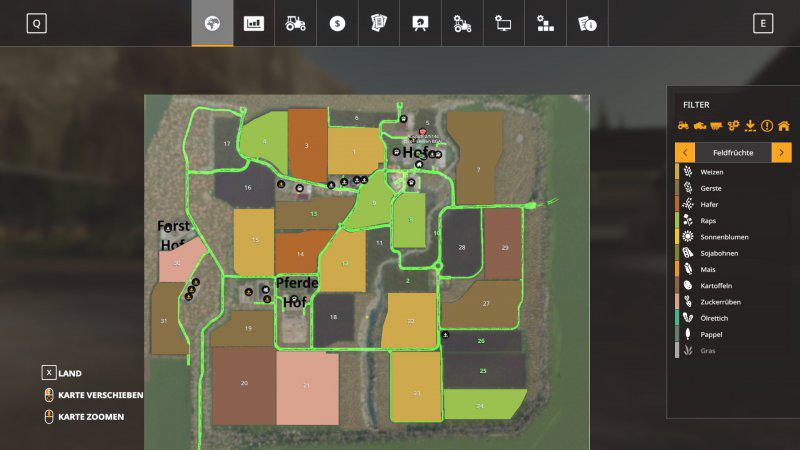
Task: Click the Sonnenblumen yellow color swatch
Action: [677, 237]
